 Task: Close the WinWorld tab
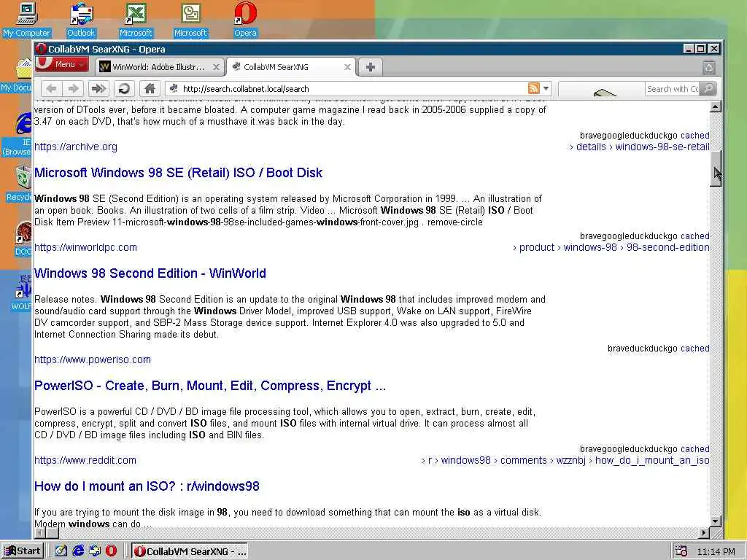point(216,67)
